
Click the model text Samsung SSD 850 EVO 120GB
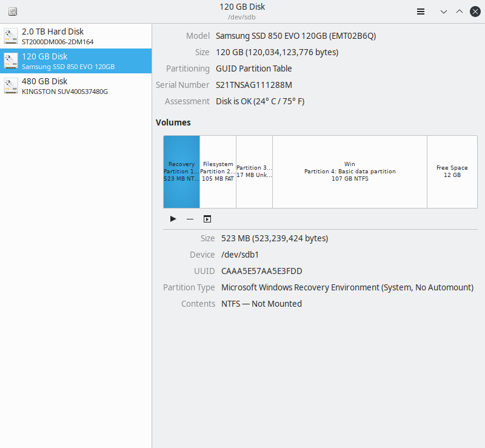[296, 36]
